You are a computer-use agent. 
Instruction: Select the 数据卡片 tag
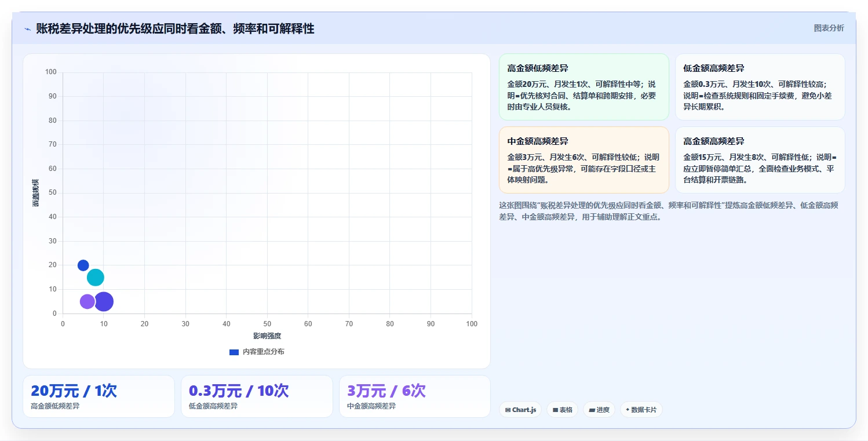tap(641, 410)
